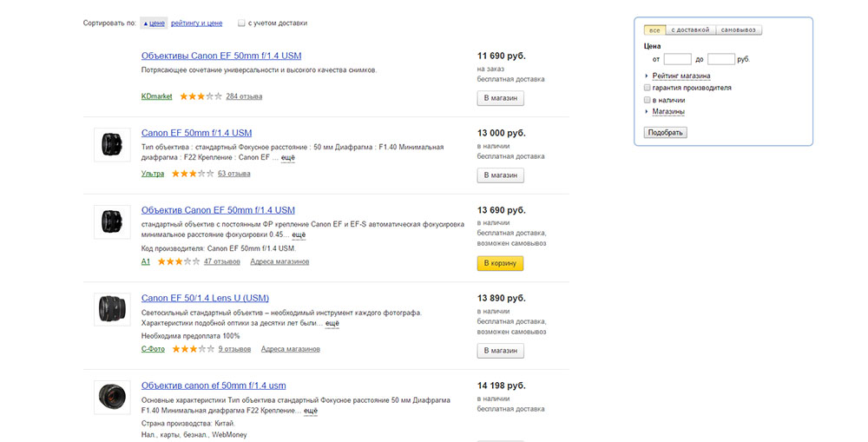Viewport: 868px width, 442px height.
Task: Open the Ультра shop link
Action: coord(152,174)
